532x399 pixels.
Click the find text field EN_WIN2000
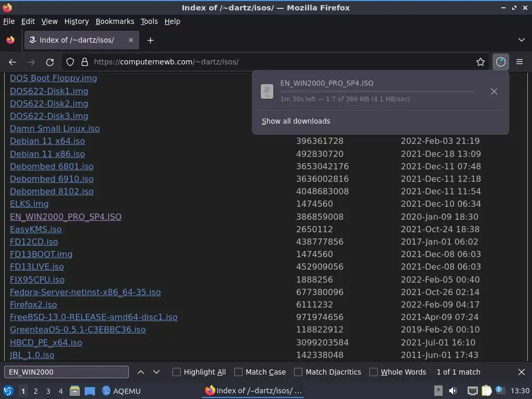coord(66,372)
